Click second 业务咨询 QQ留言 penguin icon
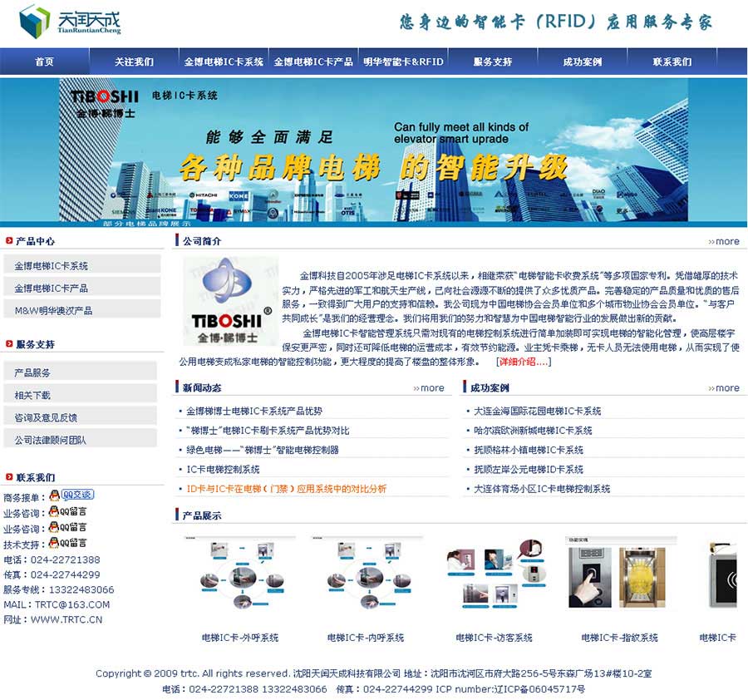Screen dimensions: 748x700 point(68,527)
